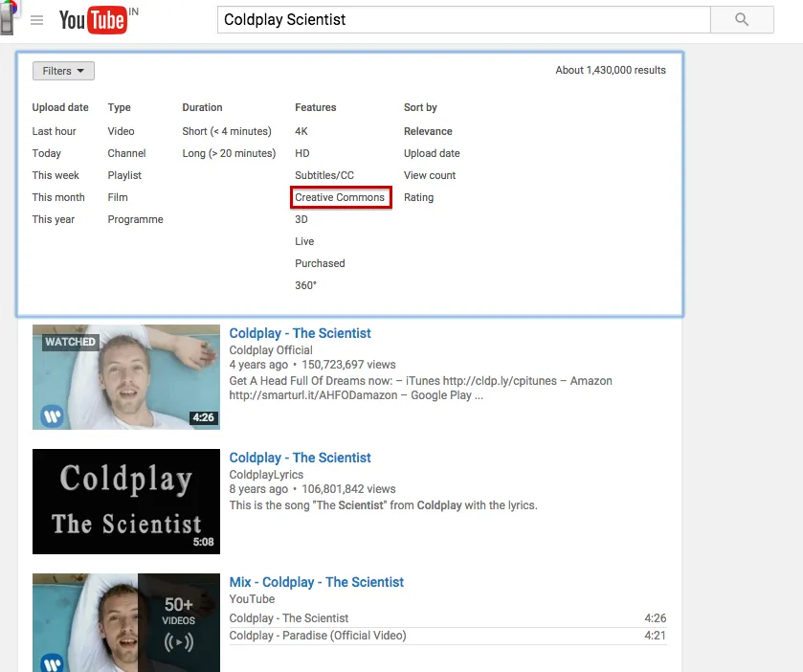
Task: Click the search magnifier icon
Action: pos(741,19)
